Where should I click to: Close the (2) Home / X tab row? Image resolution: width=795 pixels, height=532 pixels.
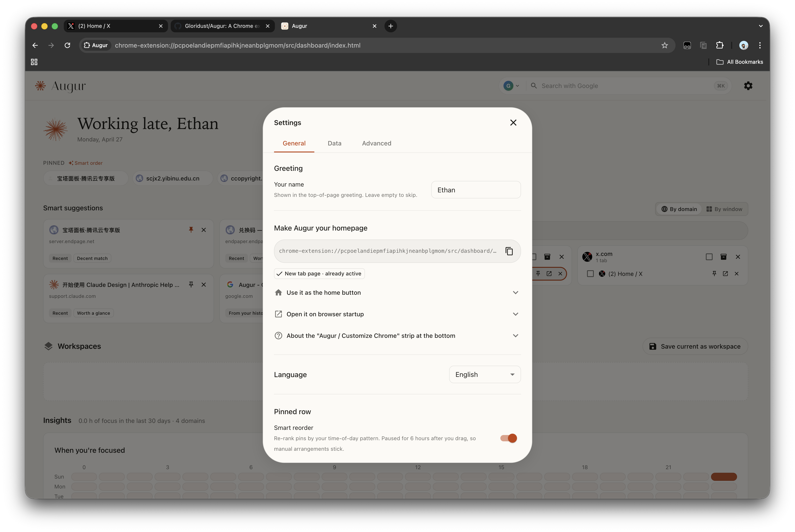tap(736, 273)
